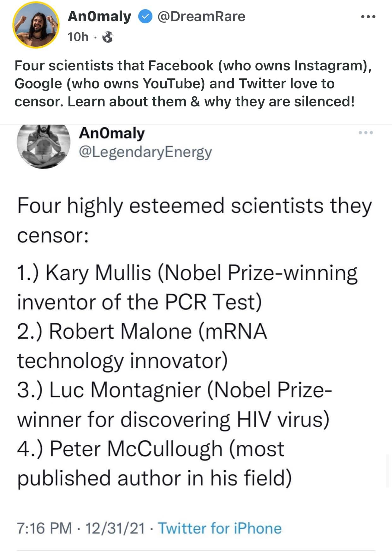Click the post caption starting 'Four scientists that Facebook'
This screenshot has width=392, height=554.
click(193, 83)
